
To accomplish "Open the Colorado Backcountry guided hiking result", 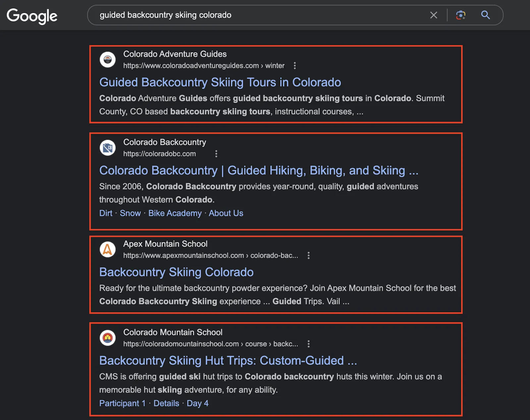I will [x=258, y=170].
